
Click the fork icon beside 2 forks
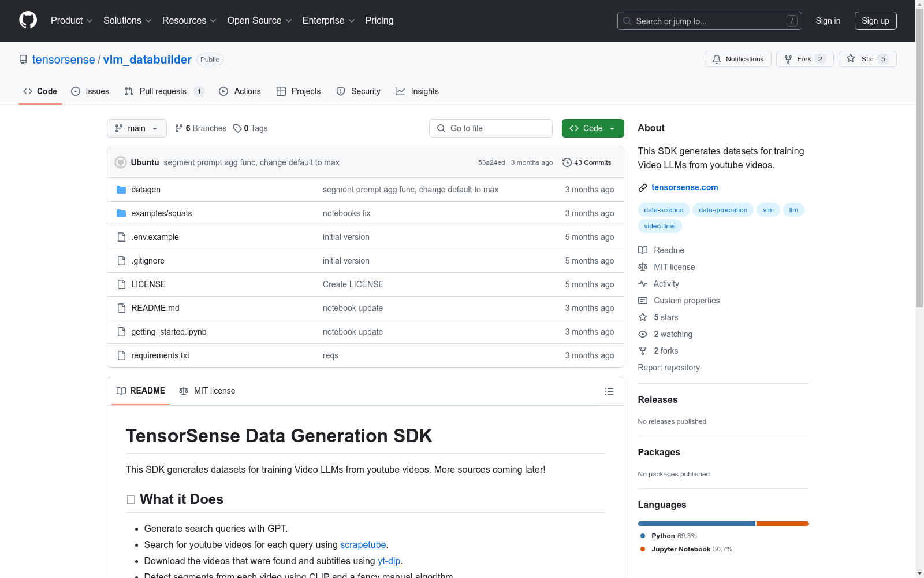click(x=643, y=351)
